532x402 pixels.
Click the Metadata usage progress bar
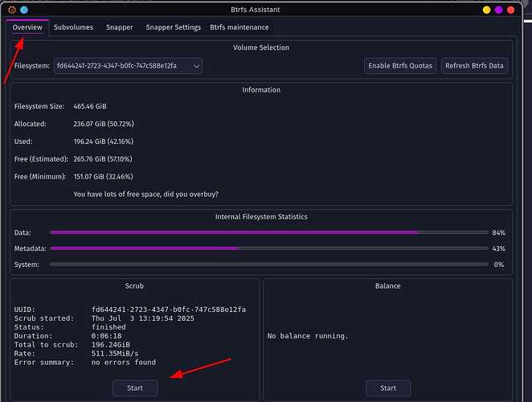269,248
